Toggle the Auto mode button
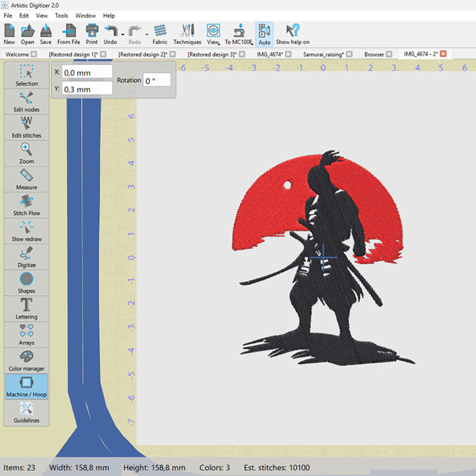 pyautogui.click(x=264, y=33)
